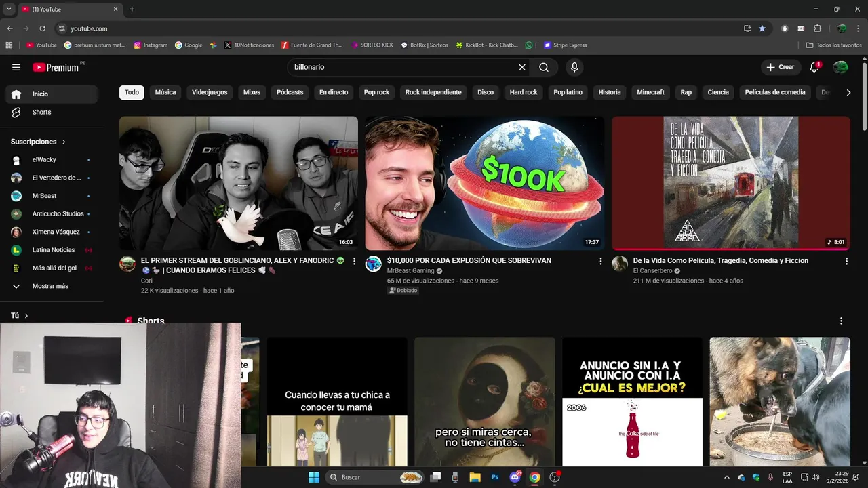Select the Películas de comedia chip
Viewport: 868px width, 488px height.
tap(775, 92)
